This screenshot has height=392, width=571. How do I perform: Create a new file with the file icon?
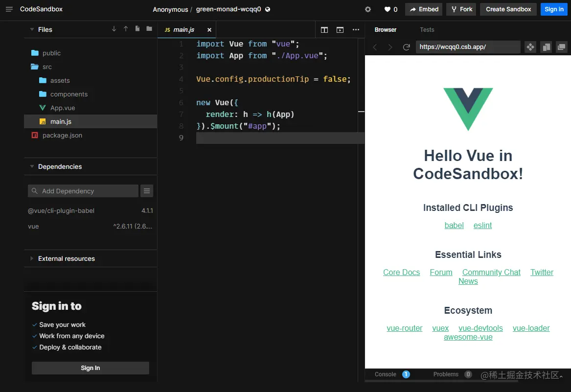137,29
